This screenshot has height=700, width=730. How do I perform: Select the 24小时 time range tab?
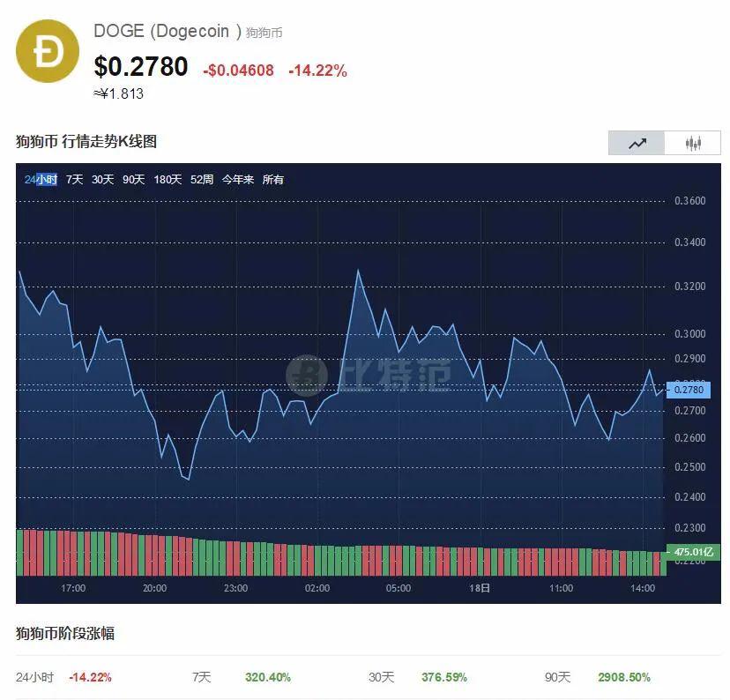click(41, 179)
